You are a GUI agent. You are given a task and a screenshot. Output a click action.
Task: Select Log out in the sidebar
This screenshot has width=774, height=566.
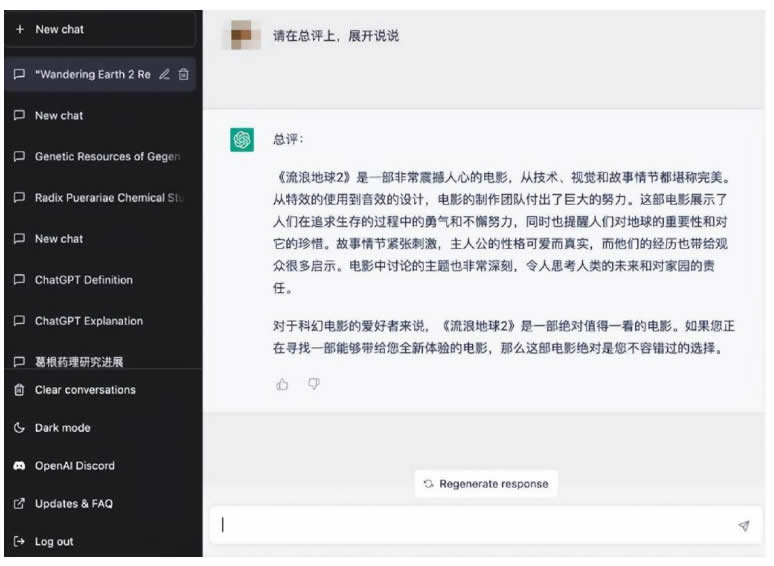click(x=54, y=542)
